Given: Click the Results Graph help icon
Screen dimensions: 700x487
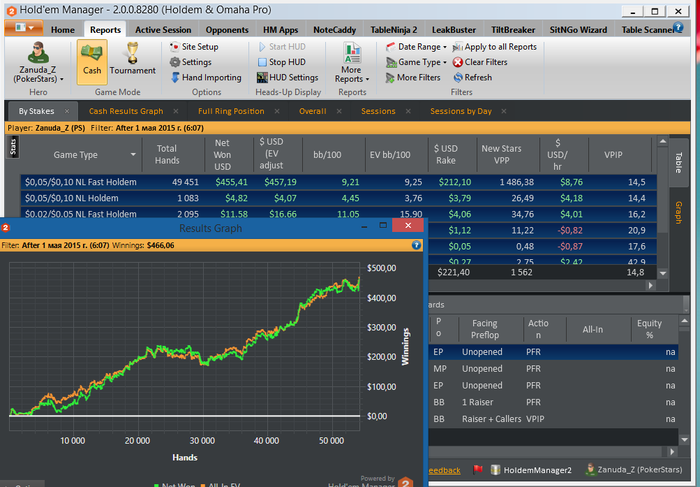Looking at the screenshot, I should coord(416,245).
